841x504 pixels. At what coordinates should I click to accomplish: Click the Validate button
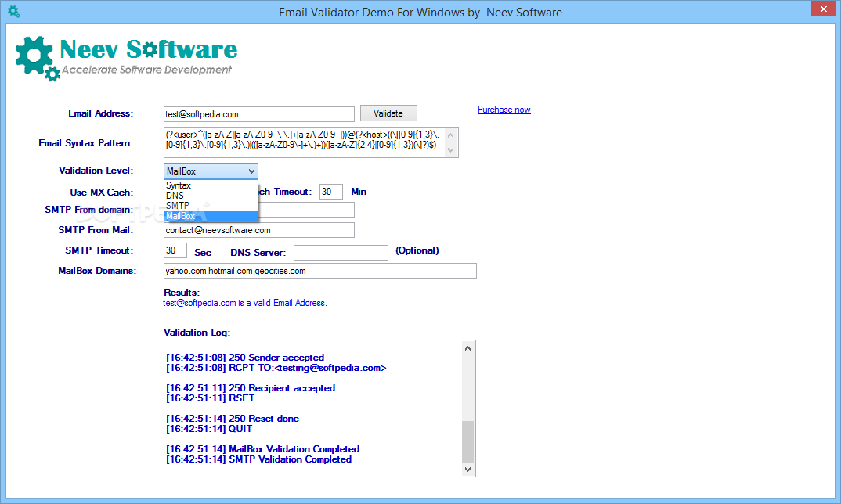(388, 113)
